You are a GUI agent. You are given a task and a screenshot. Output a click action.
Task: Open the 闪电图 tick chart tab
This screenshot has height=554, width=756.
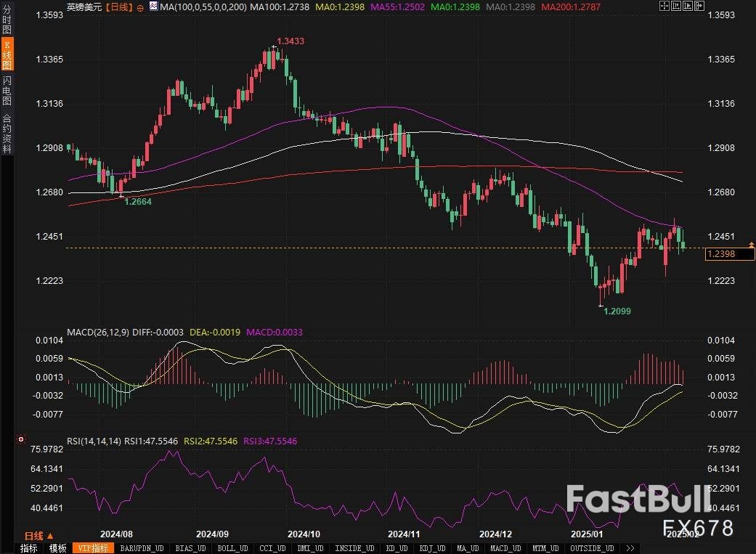coord(7,90)
